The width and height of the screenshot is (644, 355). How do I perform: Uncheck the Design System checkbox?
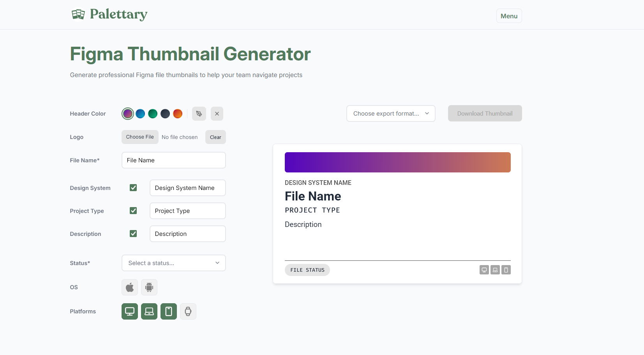(x=133, y=187)
